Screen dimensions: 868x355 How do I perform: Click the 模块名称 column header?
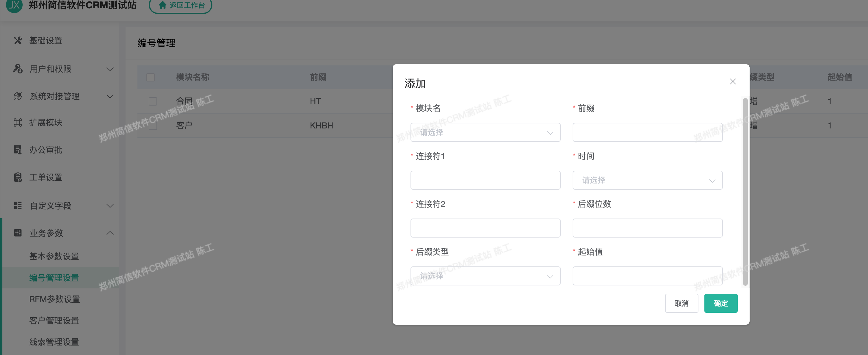click(x=193, y=77)
